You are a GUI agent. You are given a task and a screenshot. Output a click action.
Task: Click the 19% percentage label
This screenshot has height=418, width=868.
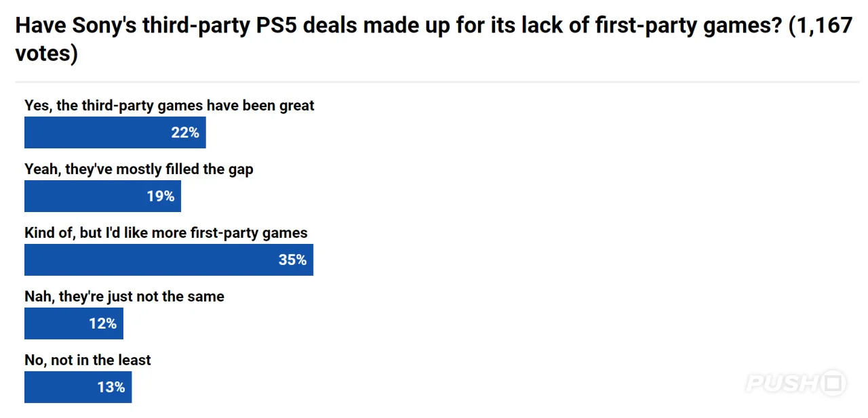tap(161, 196)
